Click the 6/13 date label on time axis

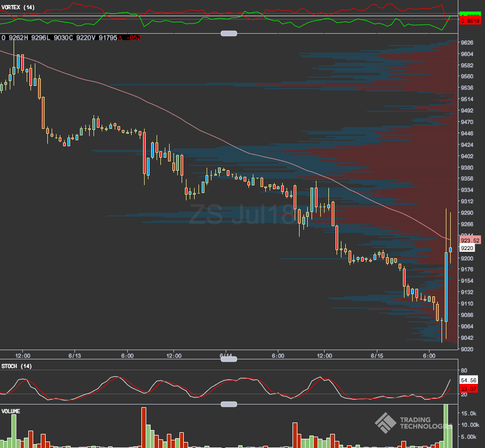(74, 356)
